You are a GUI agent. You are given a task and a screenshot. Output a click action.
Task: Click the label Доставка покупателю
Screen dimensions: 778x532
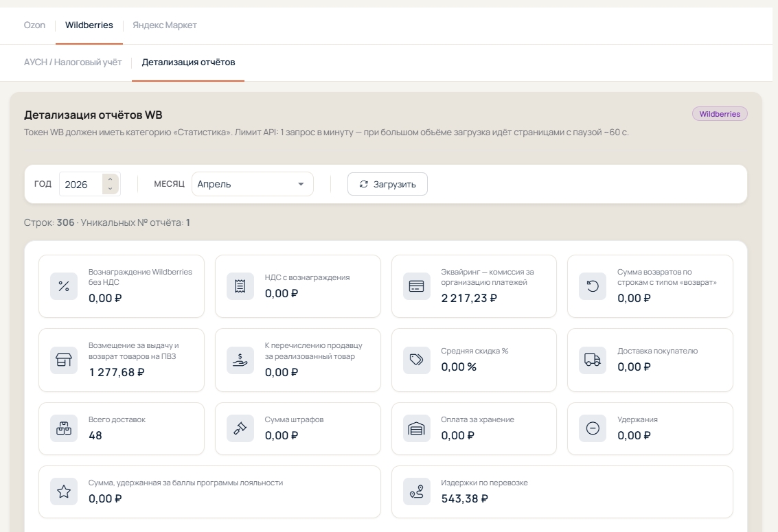tap(657, 351)
